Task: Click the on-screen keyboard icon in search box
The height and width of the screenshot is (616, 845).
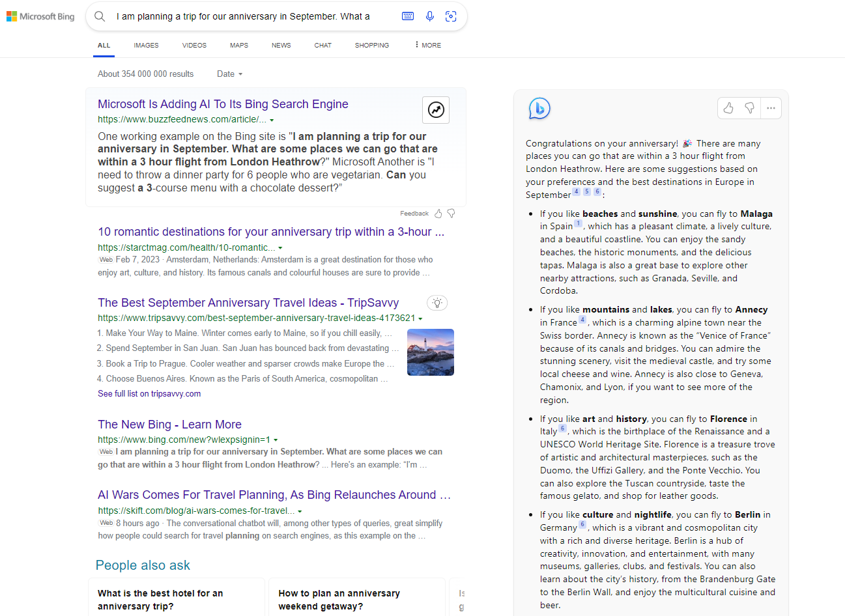Action: [408, 16]
